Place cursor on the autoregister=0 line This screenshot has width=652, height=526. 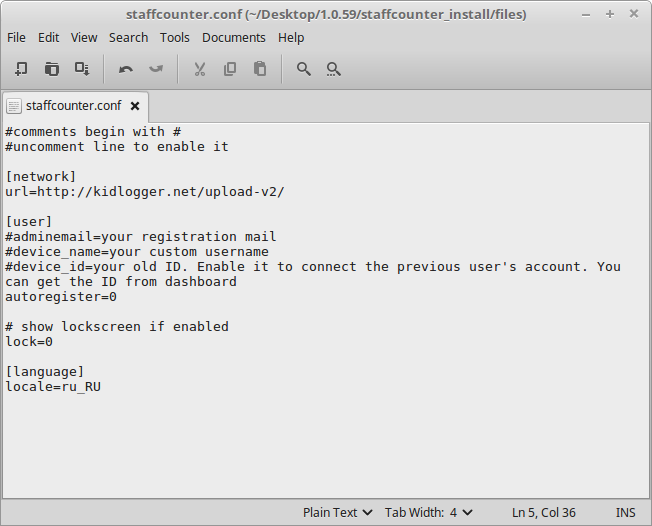point(61,297)
